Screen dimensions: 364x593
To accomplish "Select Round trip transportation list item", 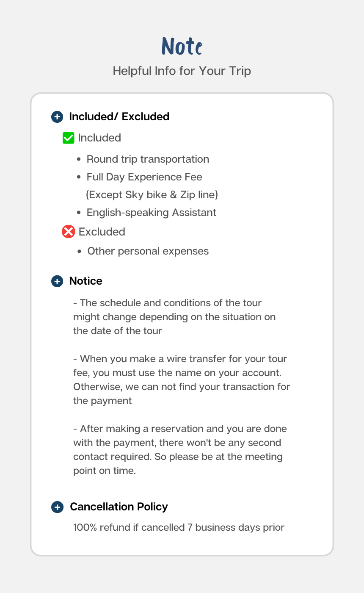I will click(x=148, y=159).
